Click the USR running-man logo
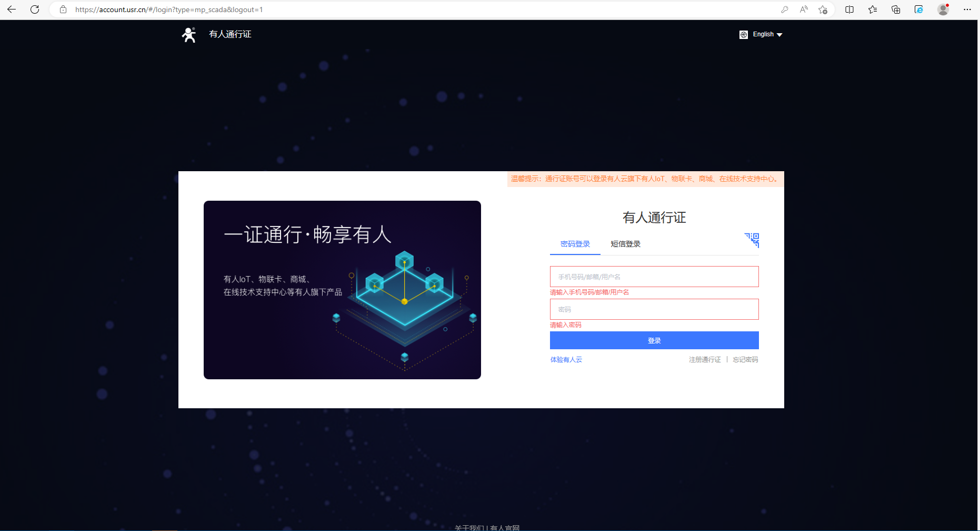Screen dimensions: 980x531 coord(189,35)
